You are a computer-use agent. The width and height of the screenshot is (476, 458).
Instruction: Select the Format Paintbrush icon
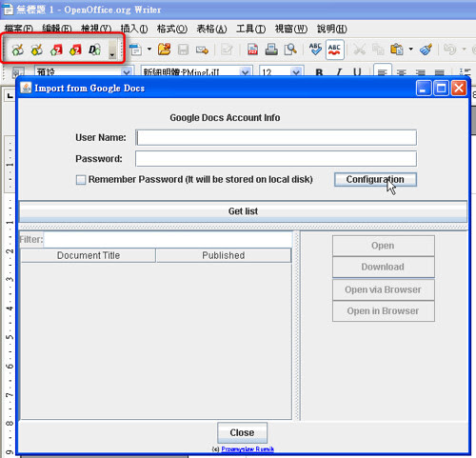[x=426, y=50]
